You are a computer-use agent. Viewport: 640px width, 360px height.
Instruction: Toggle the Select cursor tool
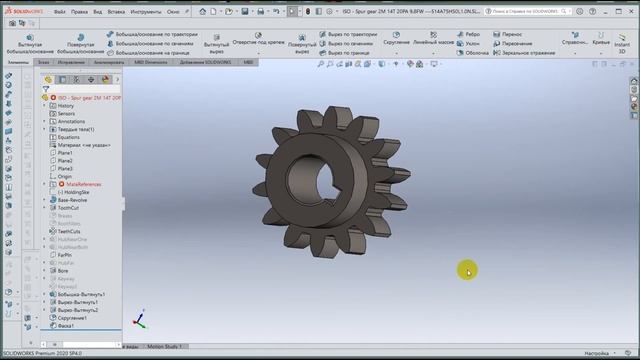pos(291,11)
